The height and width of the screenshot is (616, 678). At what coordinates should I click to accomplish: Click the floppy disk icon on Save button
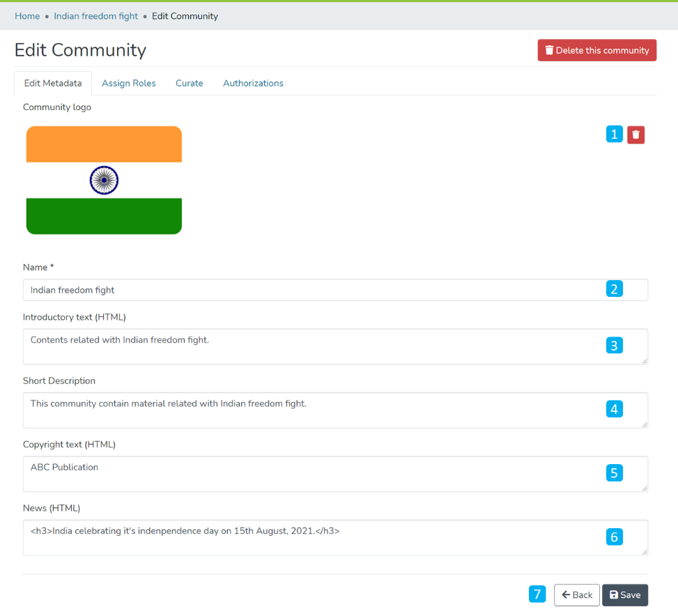point(612,595)
